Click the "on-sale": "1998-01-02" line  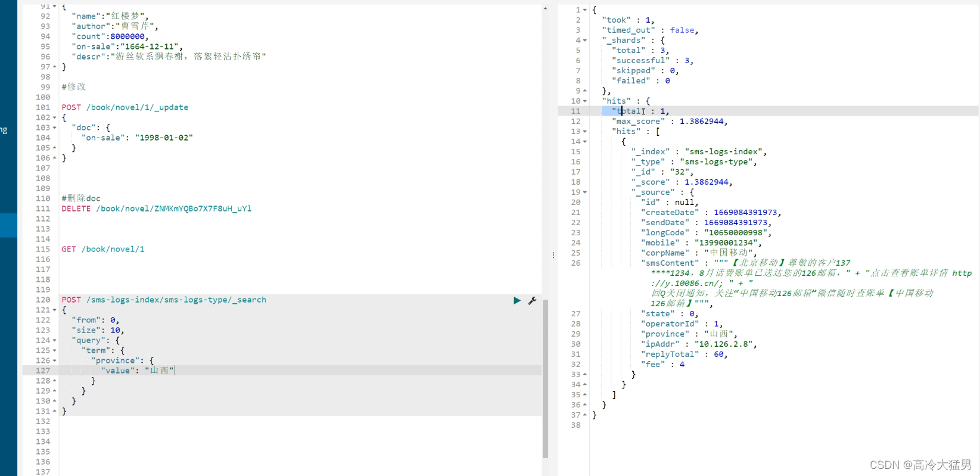(137, 138)
